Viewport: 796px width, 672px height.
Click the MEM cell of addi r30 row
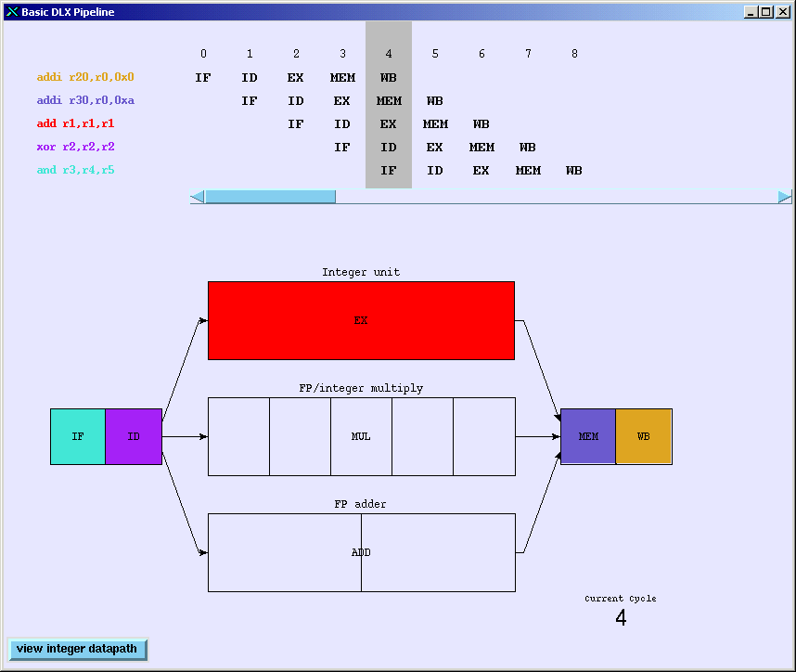tap(389, 101)
